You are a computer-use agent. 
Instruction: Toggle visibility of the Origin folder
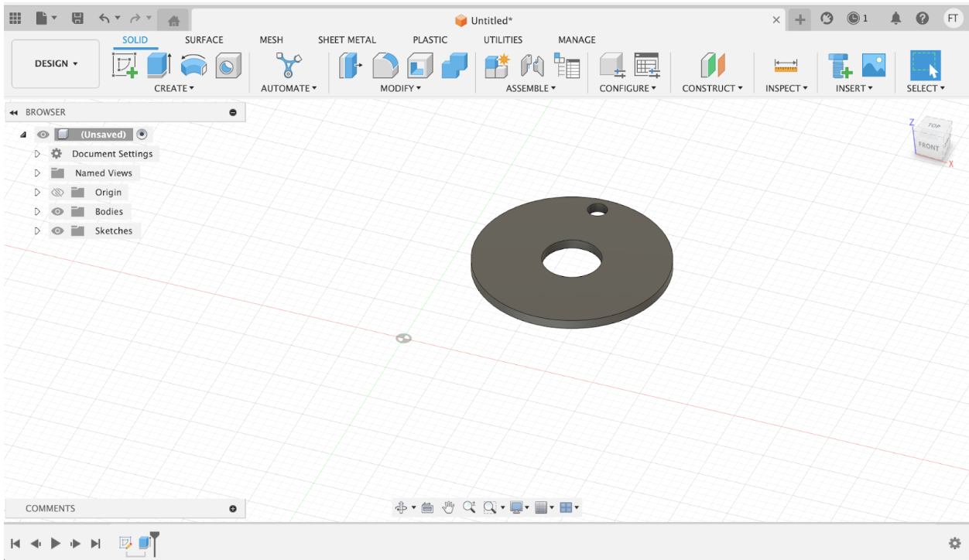coord(57,193)
